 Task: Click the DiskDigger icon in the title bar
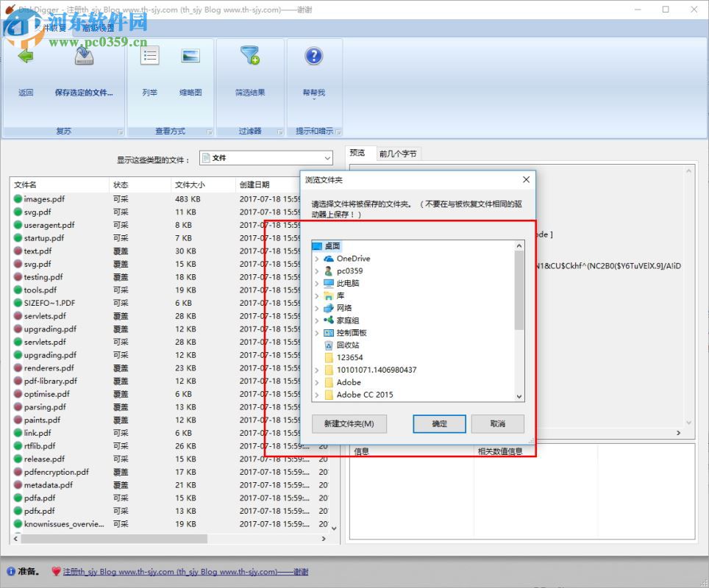click(10, 9)
